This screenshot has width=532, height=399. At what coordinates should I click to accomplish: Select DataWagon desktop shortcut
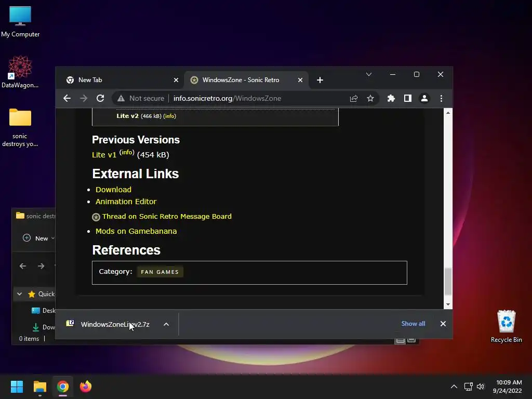[x=20, y=72]
